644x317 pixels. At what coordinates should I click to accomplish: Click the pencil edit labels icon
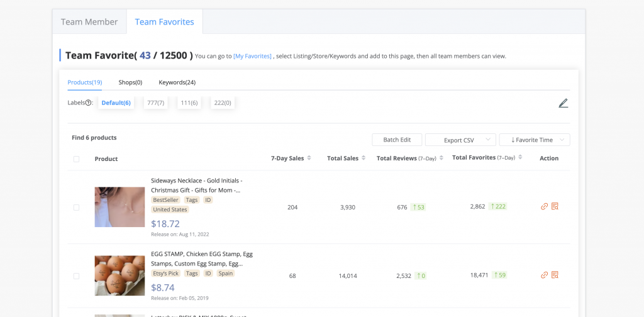click(563, 103)
